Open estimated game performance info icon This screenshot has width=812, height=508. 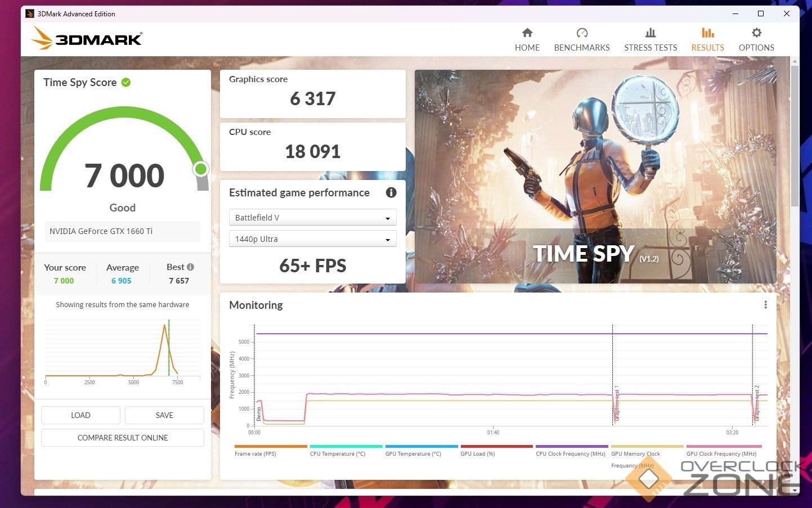tap(391, 192)
